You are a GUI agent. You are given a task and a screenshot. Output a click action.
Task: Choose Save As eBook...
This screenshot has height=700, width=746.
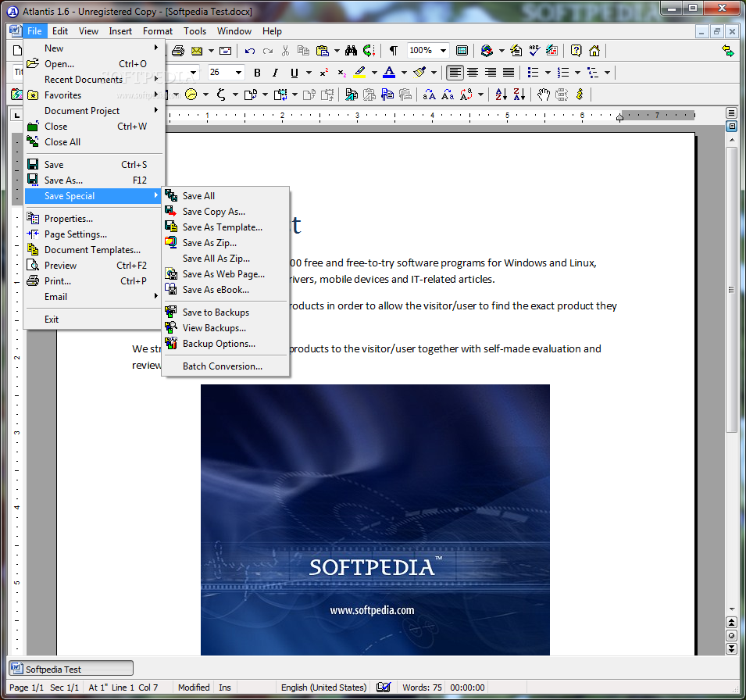coord(226,289)
